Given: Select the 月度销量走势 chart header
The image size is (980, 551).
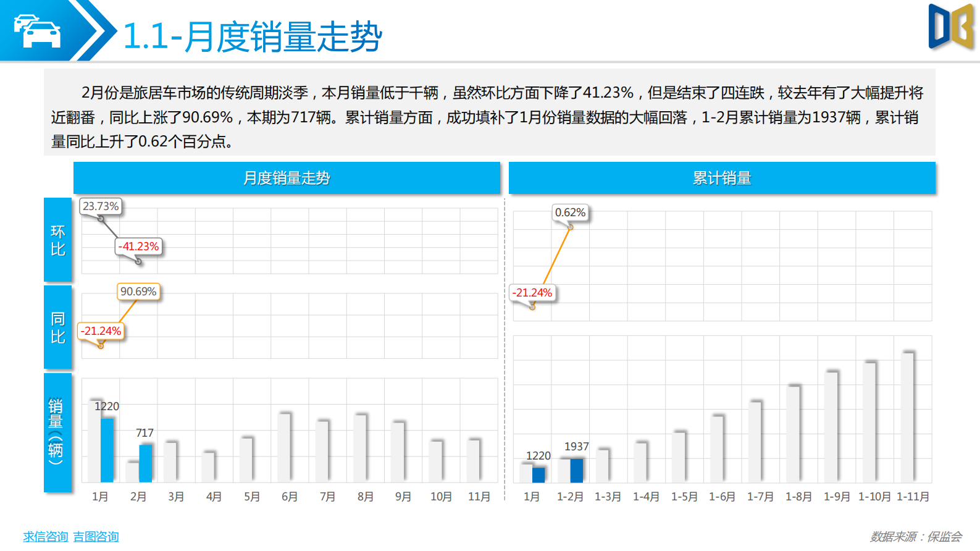Looking at the screenshot, I should pyautogui.click(x=287, y=178).
